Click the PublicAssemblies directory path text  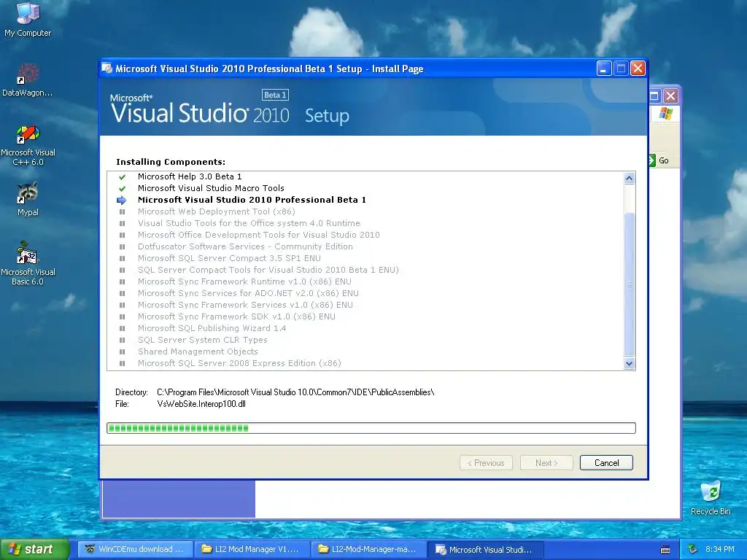[295, 392]
